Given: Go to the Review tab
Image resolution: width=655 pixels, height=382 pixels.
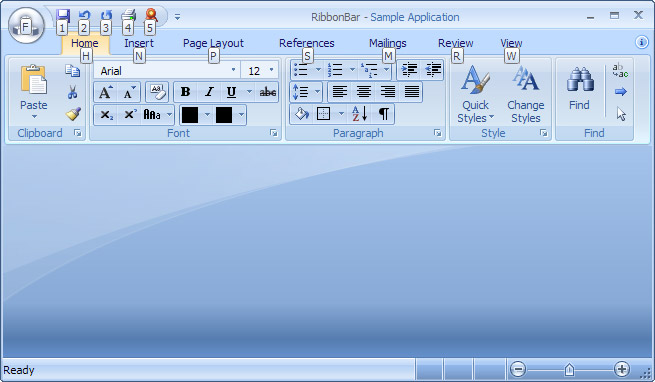Looking at the screenshot, I should click(455, 43).
